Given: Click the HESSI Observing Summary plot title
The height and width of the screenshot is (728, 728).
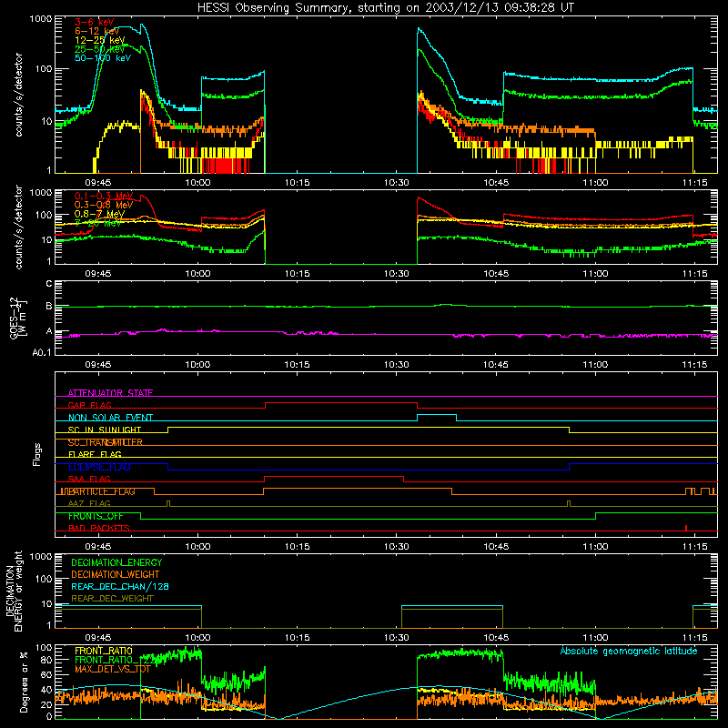Looking at the screenshot, I should coord(386,8).
